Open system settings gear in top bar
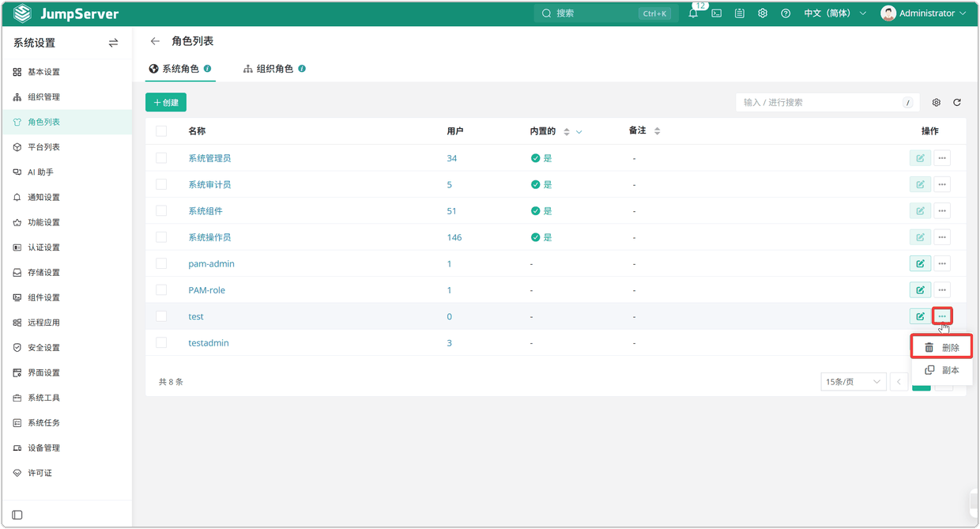Screen dimensions: 980x529 pos(763,13)
